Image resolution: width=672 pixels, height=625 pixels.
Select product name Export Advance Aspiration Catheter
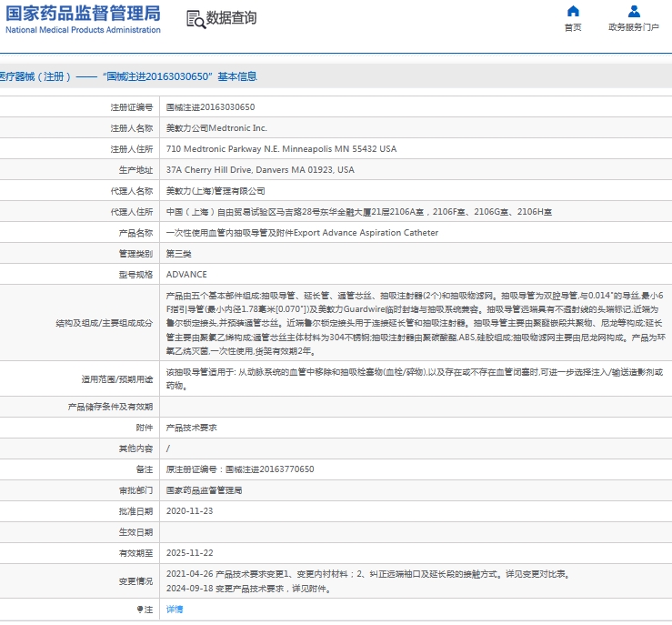(x=302, y=233)
